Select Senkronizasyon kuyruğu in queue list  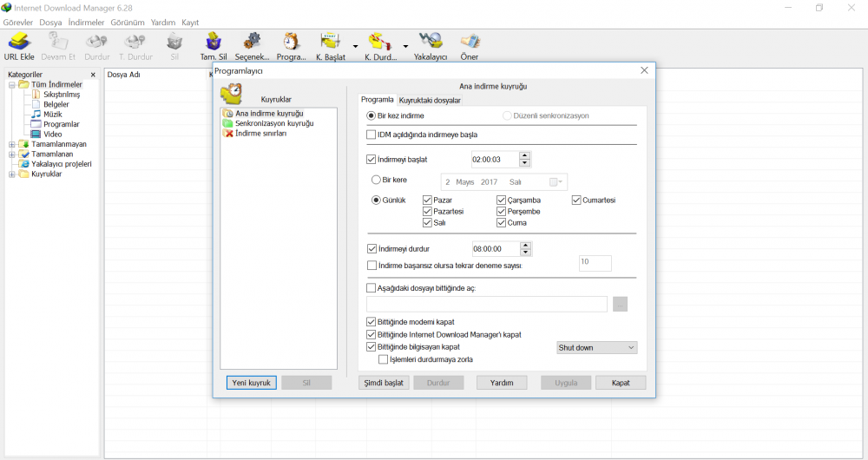[x=274, y=123]
